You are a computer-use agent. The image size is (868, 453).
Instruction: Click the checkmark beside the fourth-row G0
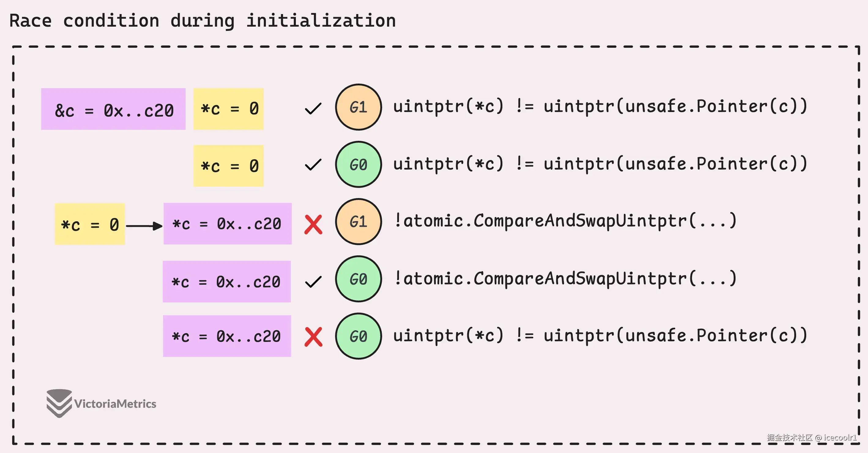tap(313, 282)
